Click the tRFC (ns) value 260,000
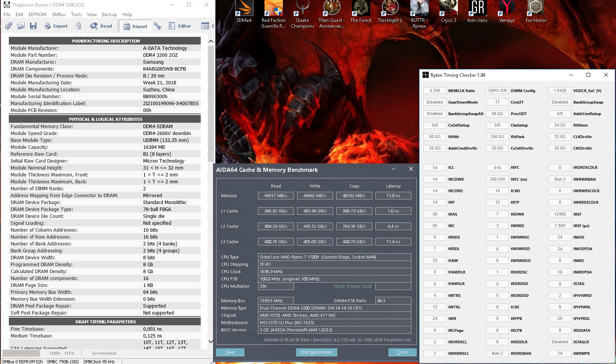This screenshot has width=616, height=364. tap(497, 179)
